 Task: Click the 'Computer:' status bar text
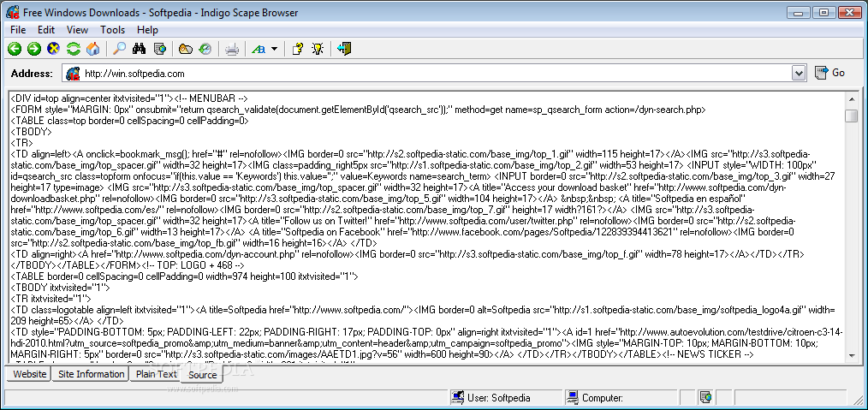click(x=603, y=398)
